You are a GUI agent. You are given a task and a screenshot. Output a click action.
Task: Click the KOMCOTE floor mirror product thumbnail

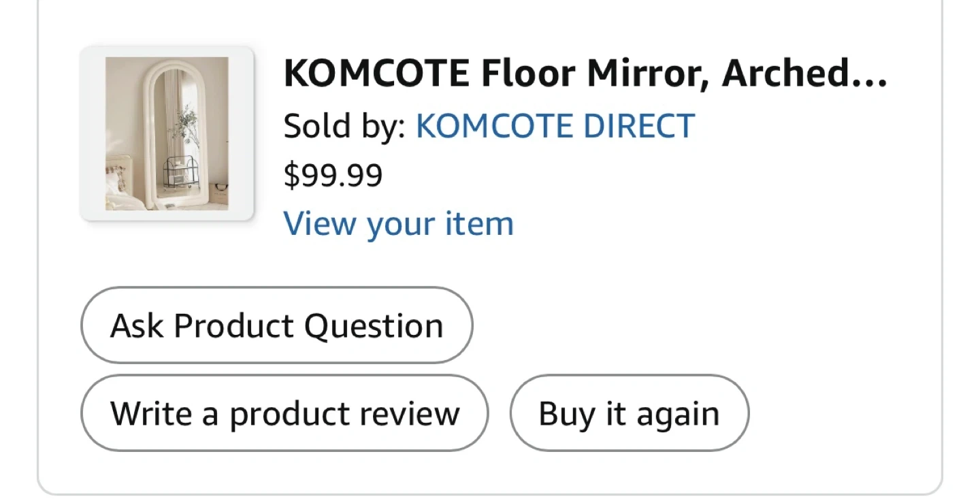point(167,133)
